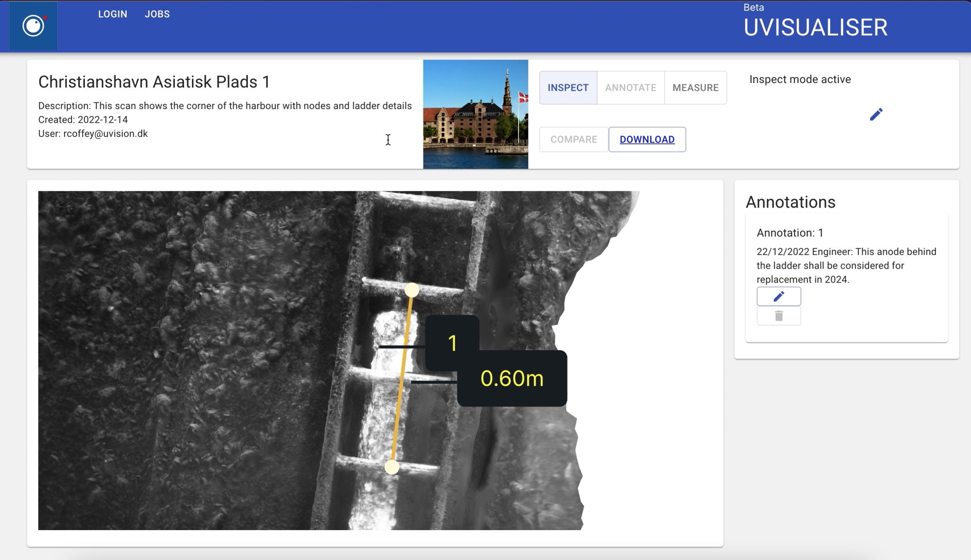Click the user email rcoffey@uvision.dk
The height and width of the screenshot is (560, 971).
[106, 133]
